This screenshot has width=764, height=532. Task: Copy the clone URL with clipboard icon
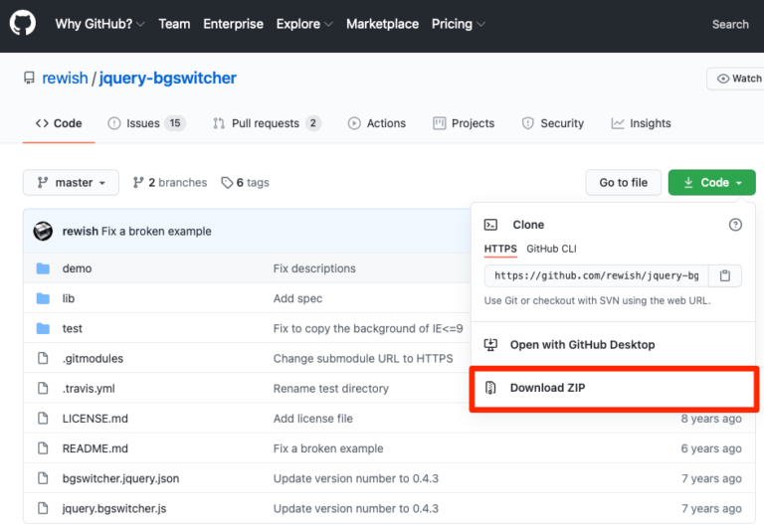click(x=725, y=275)
